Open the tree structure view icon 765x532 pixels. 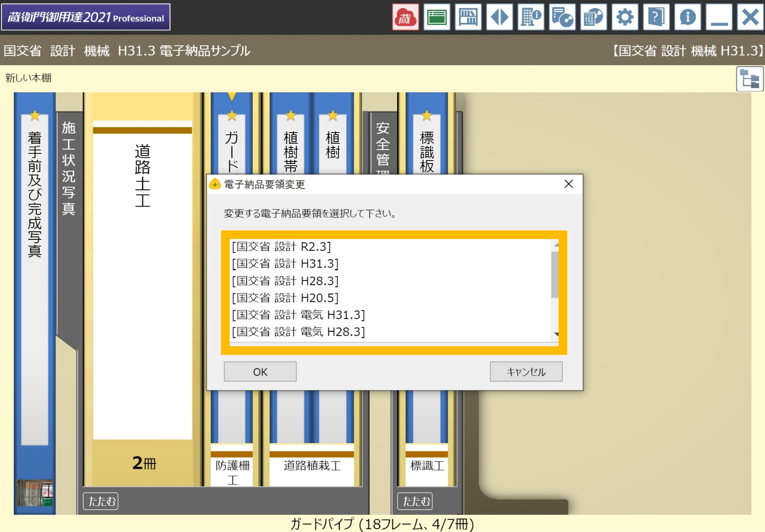[749, 79]
